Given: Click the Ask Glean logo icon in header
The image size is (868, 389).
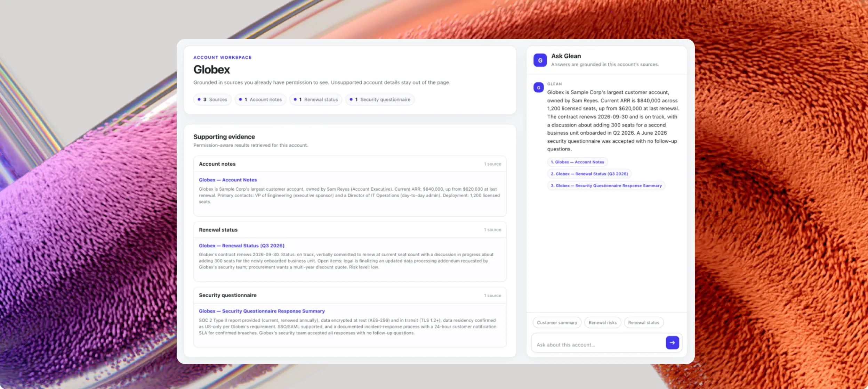Looking at the screenshot, I should coord(540,60).
